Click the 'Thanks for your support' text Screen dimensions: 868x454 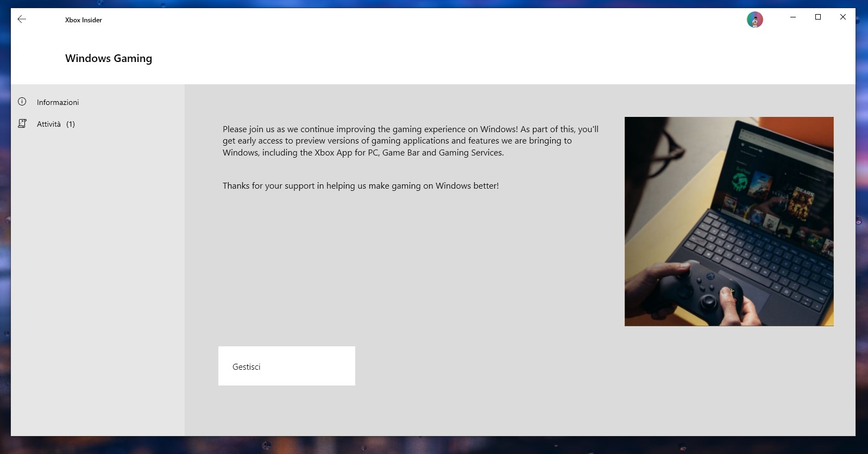point(361,186)
